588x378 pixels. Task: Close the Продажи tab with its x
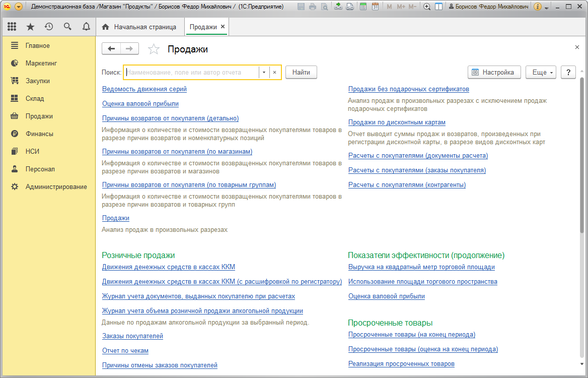point(223,27)
